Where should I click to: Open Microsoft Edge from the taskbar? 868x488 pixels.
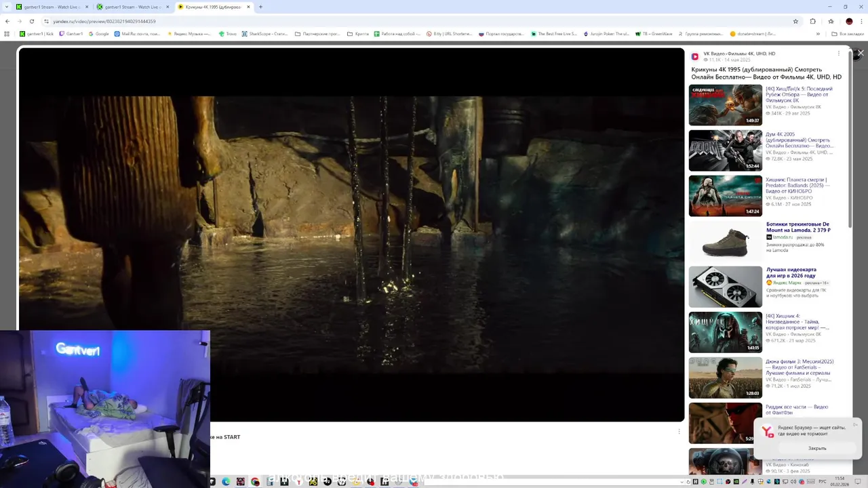(226, 482)
